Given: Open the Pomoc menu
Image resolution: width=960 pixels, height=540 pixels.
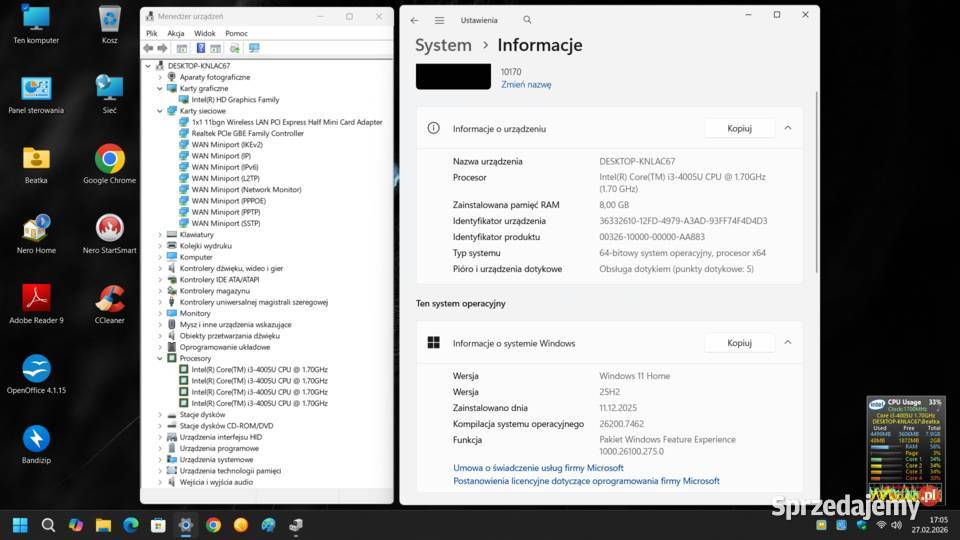Looking at the screenshot, I should coord(236,33).
